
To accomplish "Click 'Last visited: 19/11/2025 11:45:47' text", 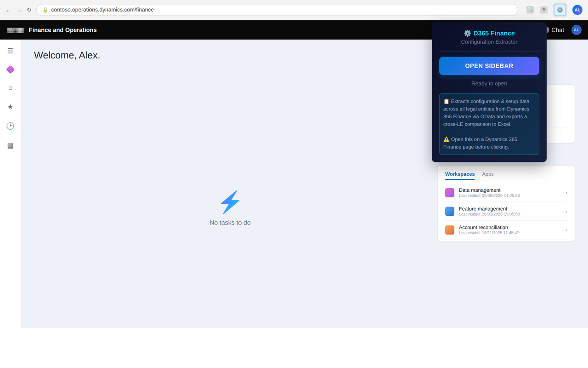I will click(489, 233).
